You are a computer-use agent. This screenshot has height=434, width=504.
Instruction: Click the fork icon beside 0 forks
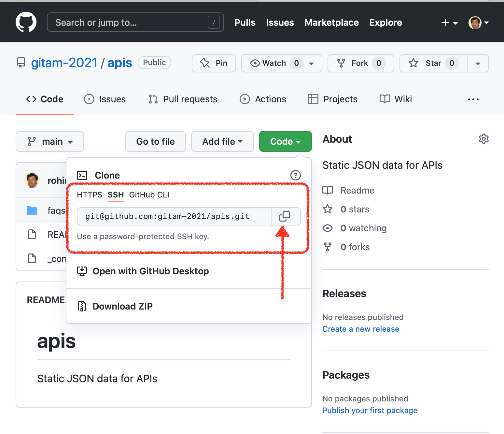(328, 247)
